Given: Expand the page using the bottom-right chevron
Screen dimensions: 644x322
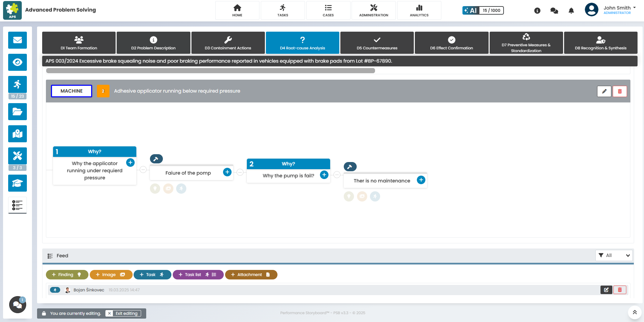Looking at the screenshot, I should [x=634, y=312].
